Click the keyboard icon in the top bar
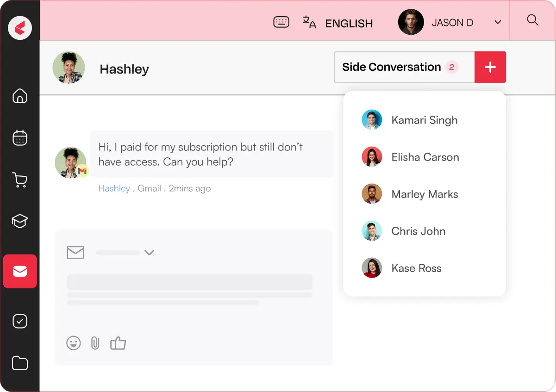Screen dimensions: 556x392 pyautogui.click(x=281, y=22)
